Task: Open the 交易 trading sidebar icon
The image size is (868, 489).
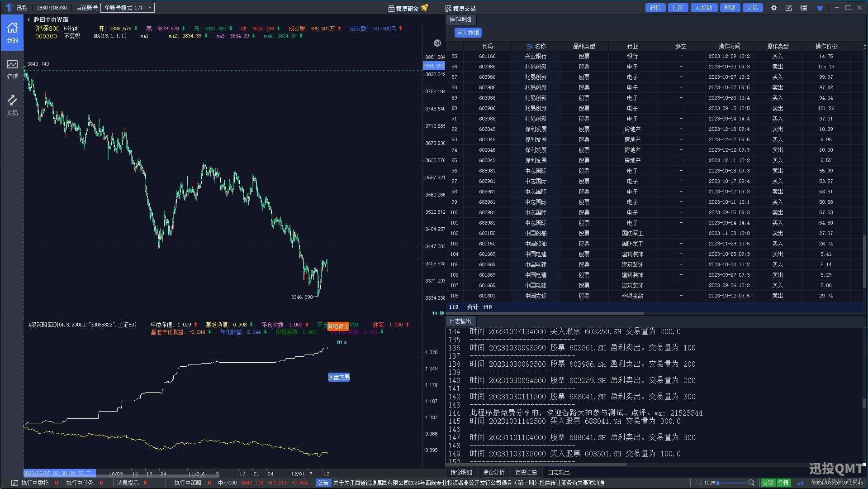Action: pyautogui.click(x=12, y=105)
